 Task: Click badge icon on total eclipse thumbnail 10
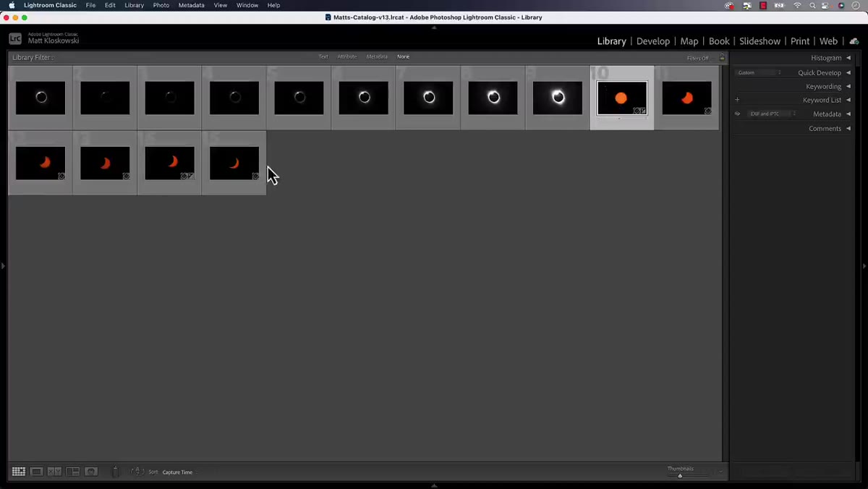point(639,111)
